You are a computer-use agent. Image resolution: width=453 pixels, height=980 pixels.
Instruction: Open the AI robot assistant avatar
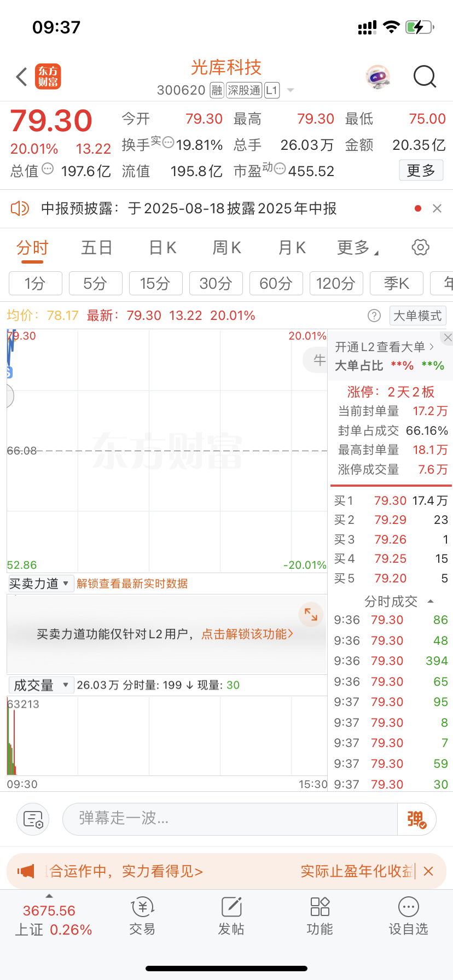point(377,77)
